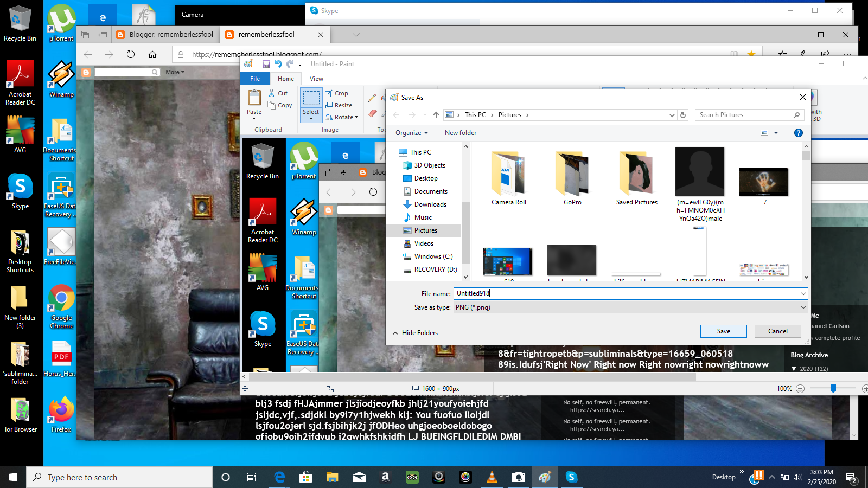Viewport: 868px width, 488px height.
Task: Open the Customize Quick Access Toolbar dropdown in Paint
Action: (300, 65)
